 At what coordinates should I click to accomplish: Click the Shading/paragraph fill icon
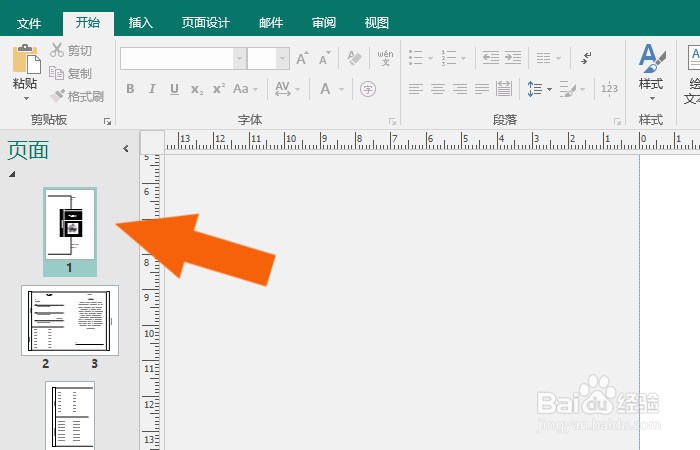coord(568,89)
